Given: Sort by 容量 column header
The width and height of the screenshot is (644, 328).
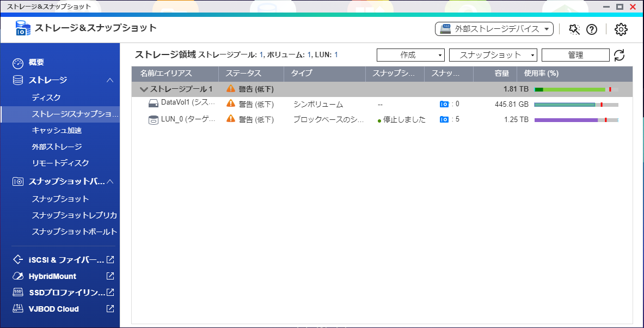Looking at the screenshot, I should [x=495, y=74].
